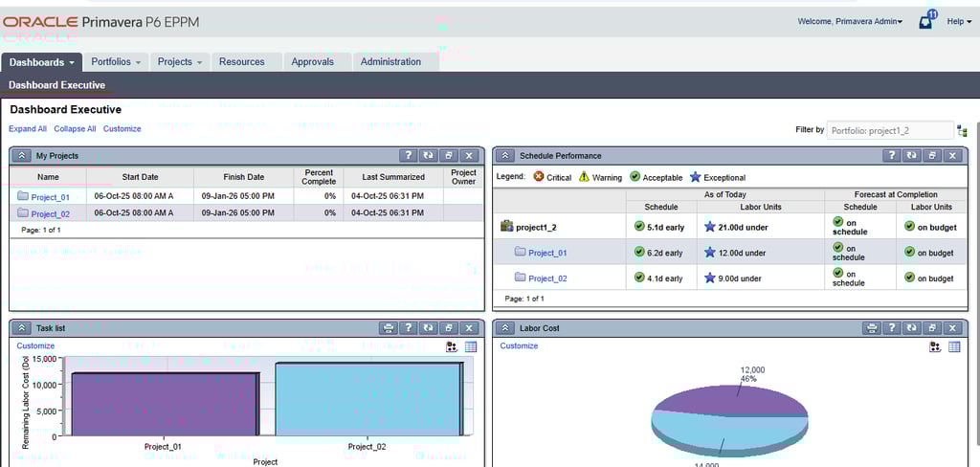Click Customize link in Task list portlet

click(x=35, y=345)
